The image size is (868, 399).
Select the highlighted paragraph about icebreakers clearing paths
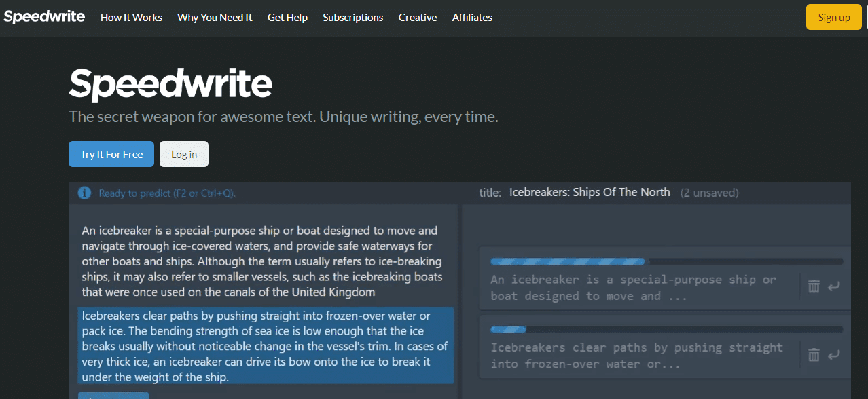tap(265, 346)
